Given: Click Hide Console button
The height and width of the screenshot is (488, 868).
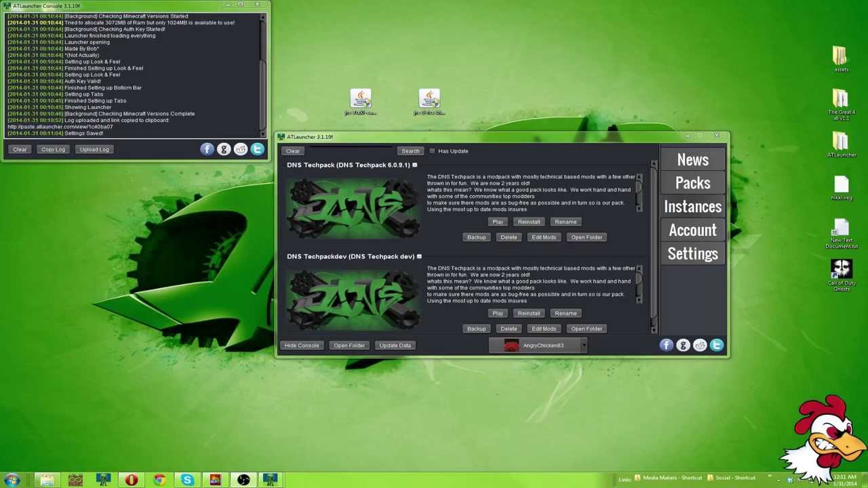Looking at the screenshot, I should click(301, 346).
